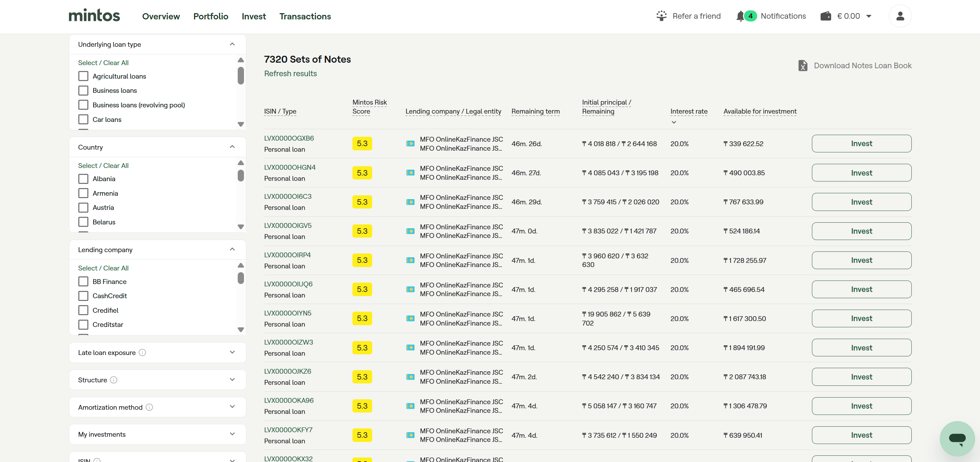Click the 5.3 risk score badge for LVX0000OIRP4
Viewport: 980px width, 462px height.
click(362, 260)
